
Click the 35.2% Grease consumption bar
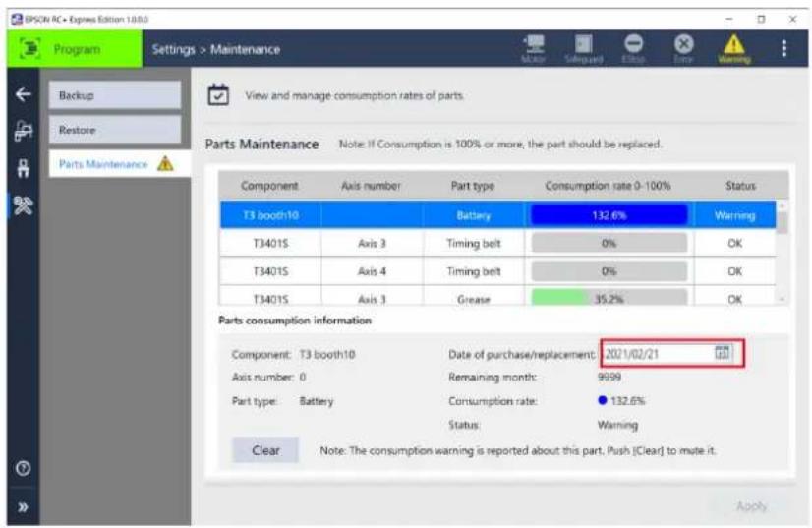609,298
